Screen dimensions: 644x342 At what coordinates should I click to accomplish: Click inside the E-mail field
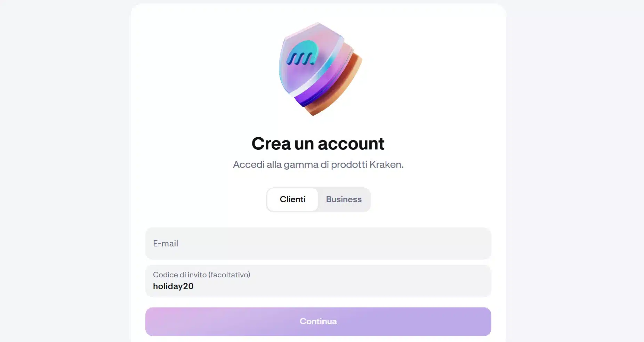[x=318, y=244]
